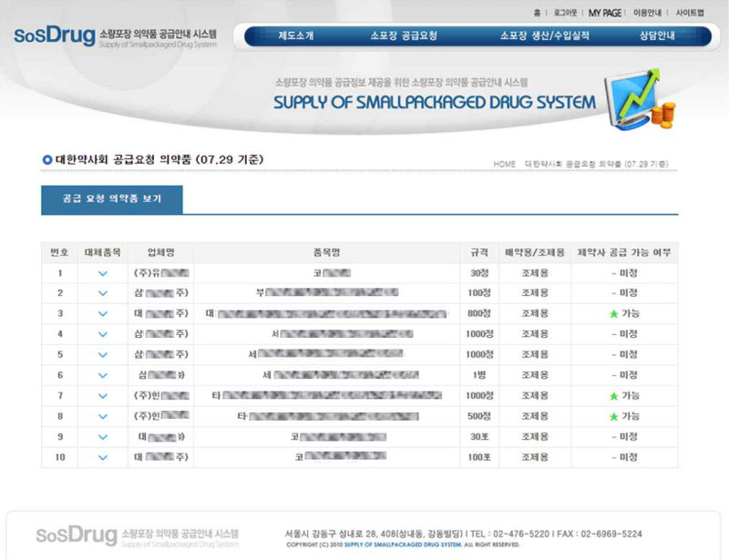Click the 100포 spec cell
Image resolution: width=729 pixels, height=560 pixels.
(479, 457)
